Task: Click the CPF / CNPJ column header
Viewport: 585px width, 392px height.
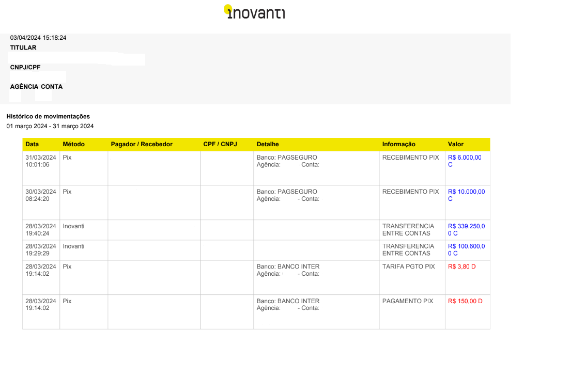Action: point(220,144)
